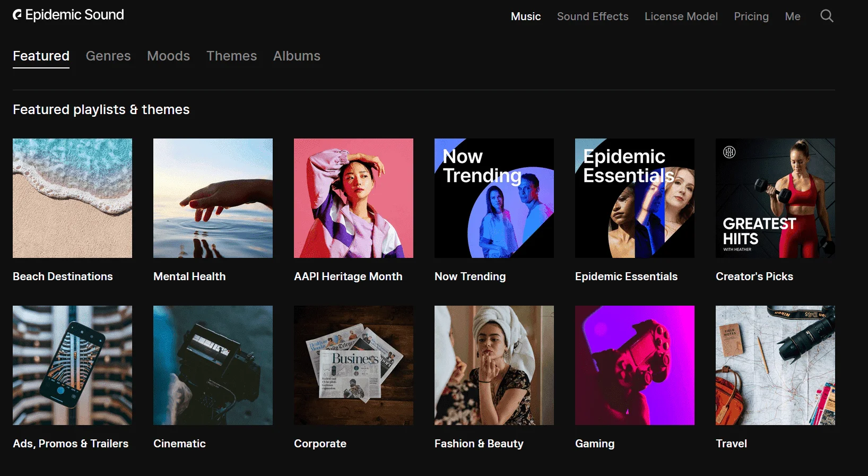Open the Mental Health cover image
This screenshot has height=476, width=868.
pos(213,198)
